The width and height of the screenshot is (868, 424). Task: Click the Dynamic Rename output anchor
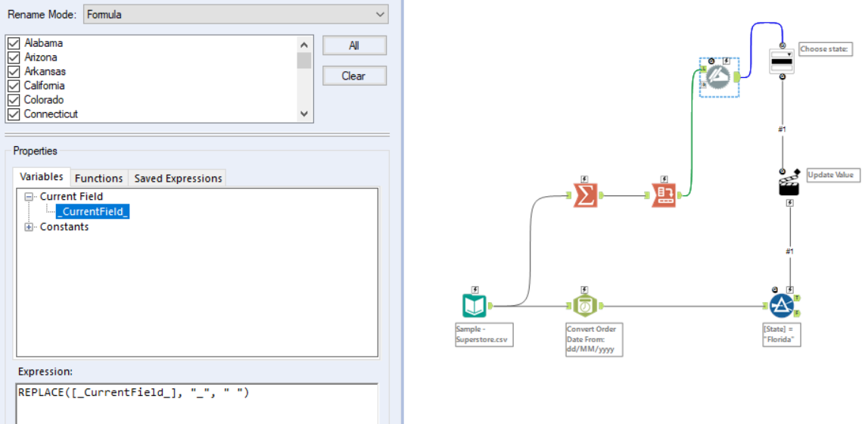click(737, 77)
